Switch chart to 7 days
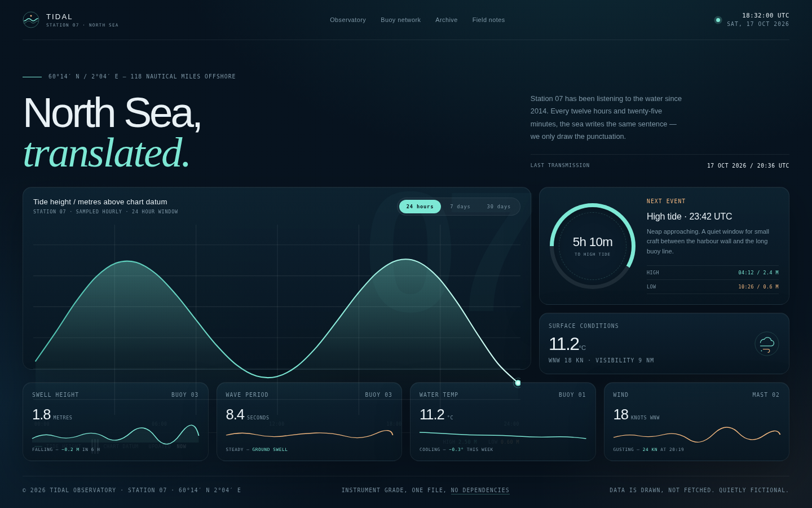The image size is (812, 508). (x=460, y=207)
